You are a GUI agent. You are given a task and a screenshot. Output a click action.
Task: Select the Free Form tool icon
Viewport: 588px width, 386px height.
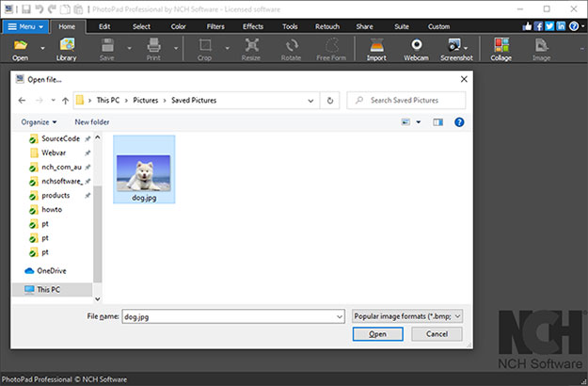coord(331,49)
